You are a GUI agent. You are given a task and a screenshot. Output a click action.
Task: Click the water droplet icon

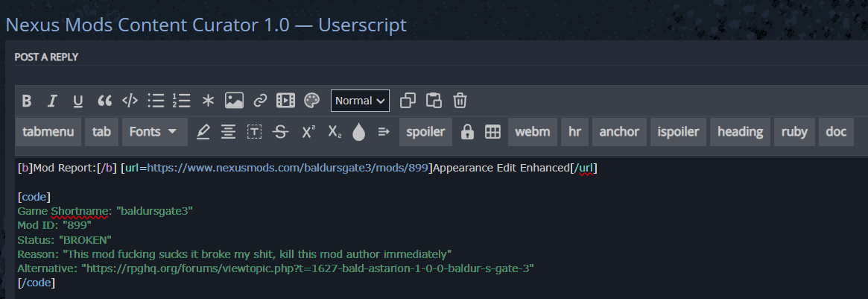click(x=358, y=132)
